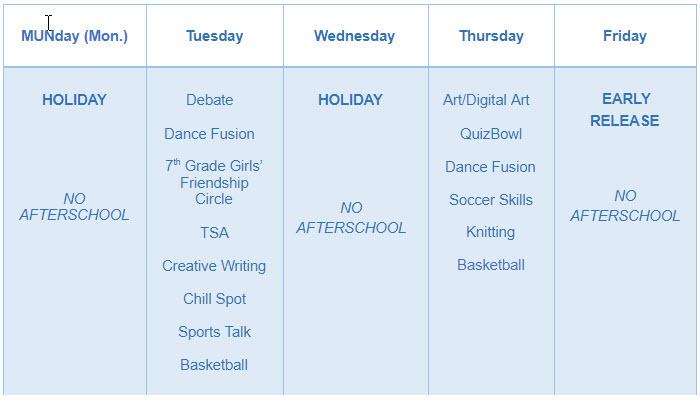Click Basketball in the Thursday column

click(x=491, y=265)
